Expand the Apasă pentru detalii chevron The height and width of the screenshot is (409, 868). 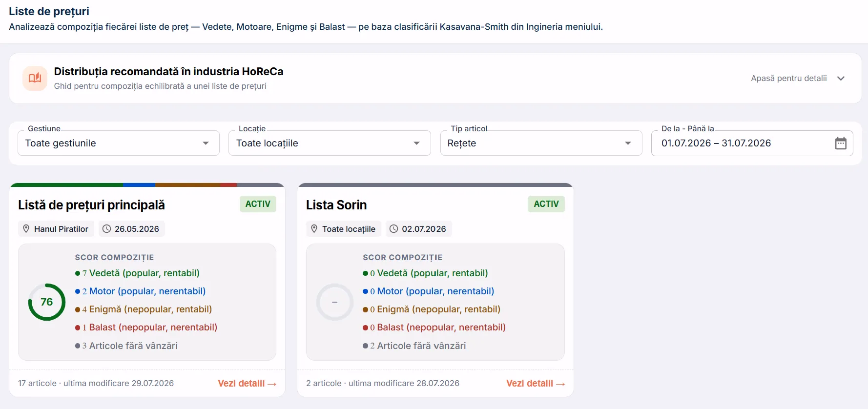(x=841, y=79)
